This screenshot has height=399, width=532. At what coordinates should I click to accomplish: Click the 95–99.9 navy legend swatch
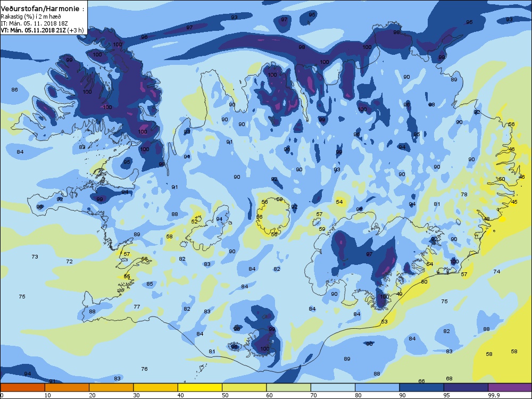click(x=466, y=387)
